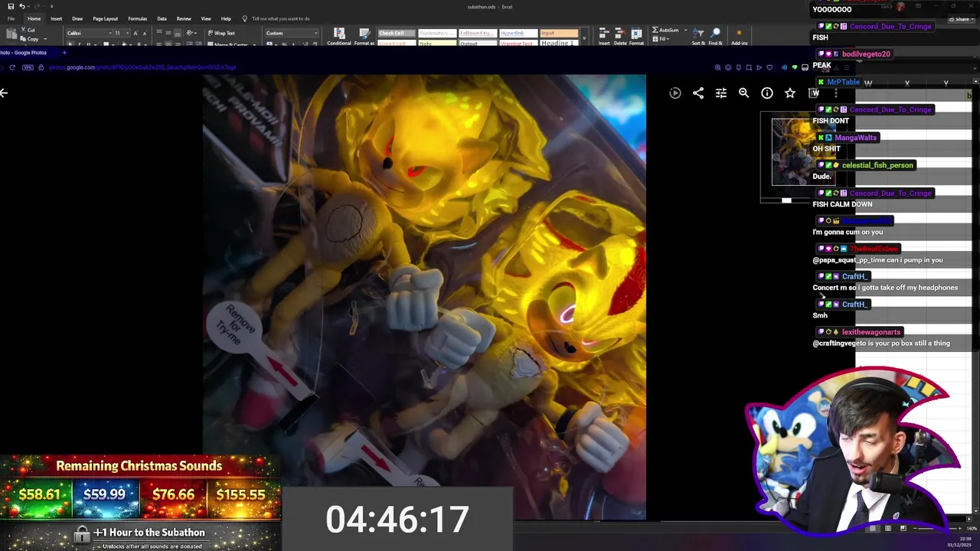Viewport: 980px width, 551px height.
Task: Cut the selection with the scissors icon
Action: (x=27, y=30)
